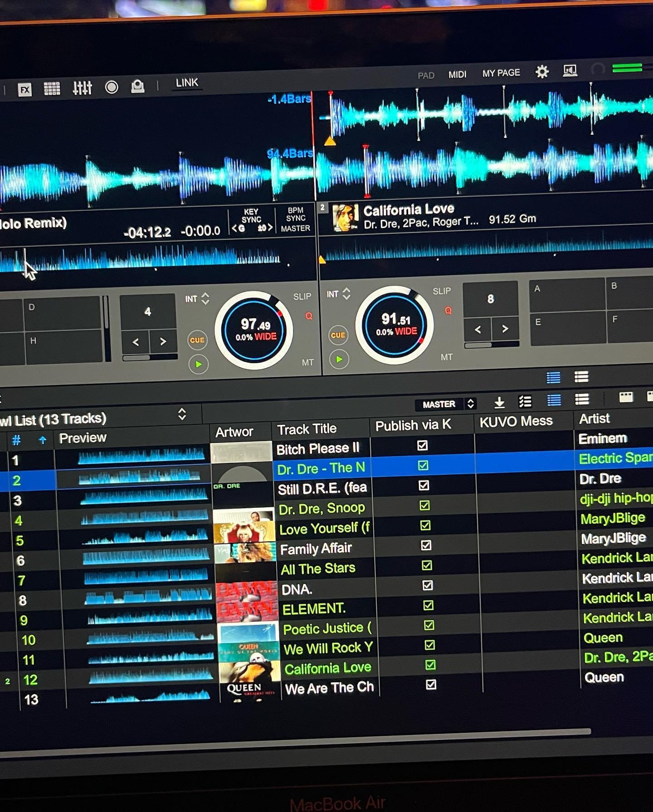Open MY PAGE

(x=501, y=73)
